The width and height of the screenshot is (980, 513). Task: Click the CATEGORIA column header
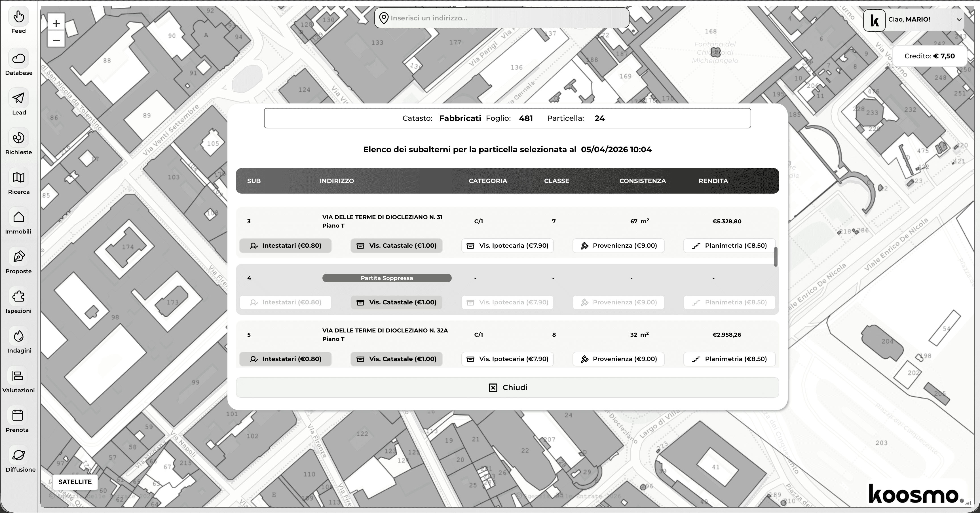(x=488, y=181)
